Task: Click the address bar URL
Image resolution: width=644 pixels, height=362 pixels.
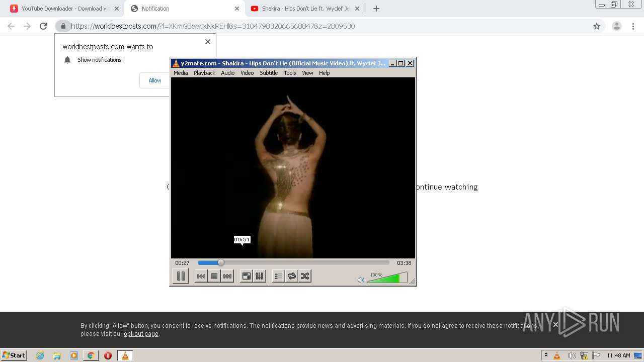Action: (213, 26)
